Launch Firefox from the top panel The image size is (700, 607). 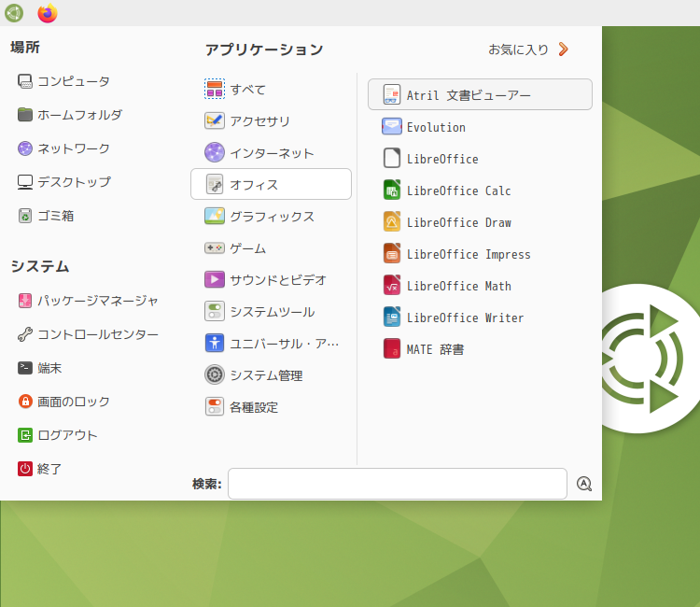click(x=48, y=13)
